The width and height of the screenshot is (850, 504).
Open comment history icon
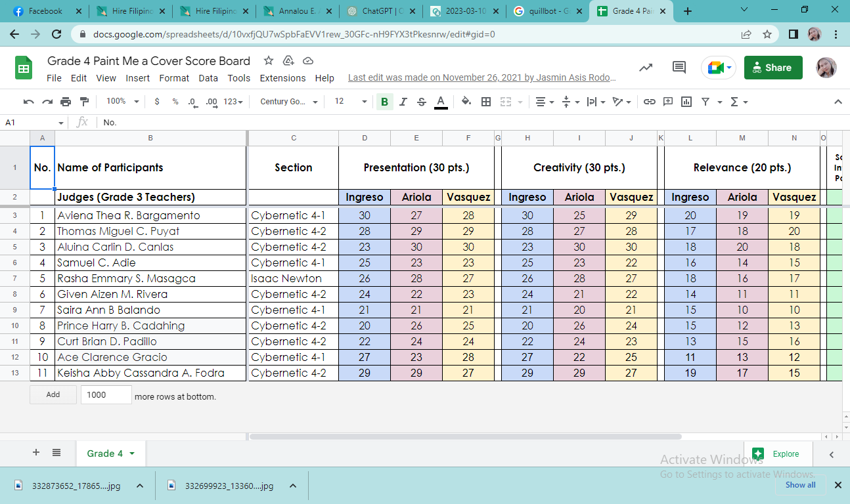pos(679,67)
